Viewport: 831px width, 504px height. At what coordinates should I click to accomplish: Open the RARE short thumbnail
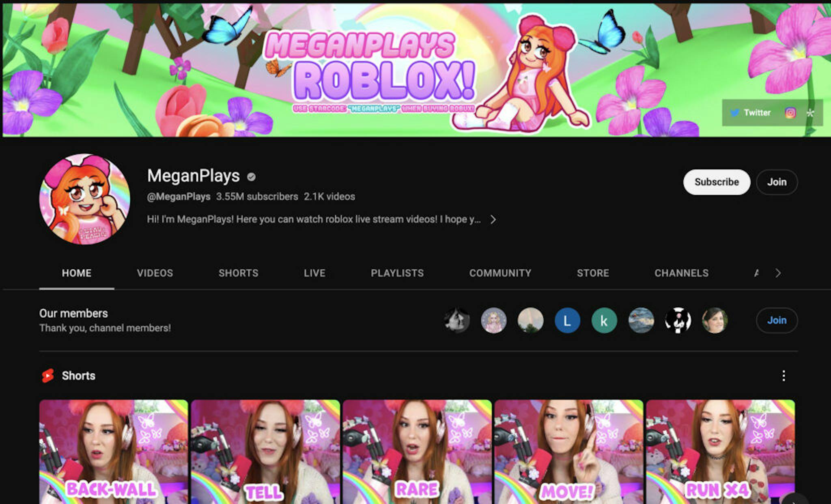pyautogui.click(x=417, y=452)
